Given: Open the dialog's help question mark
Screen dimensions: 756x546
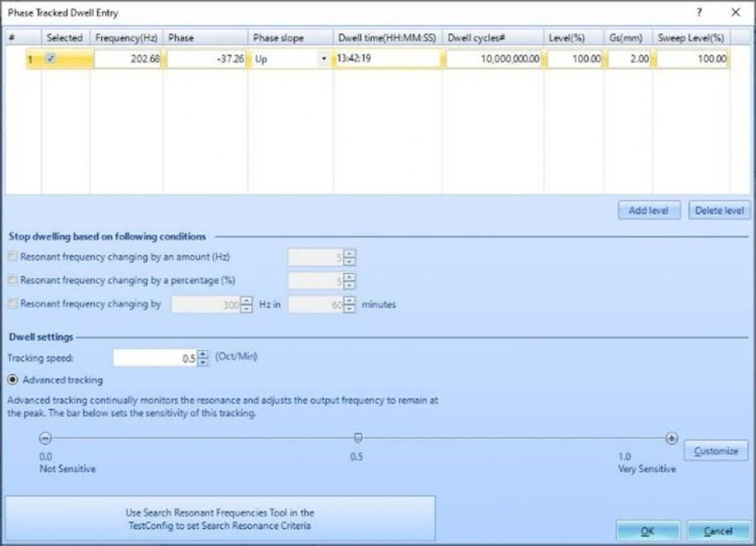Looking at the screenshot, I should 699,13.
